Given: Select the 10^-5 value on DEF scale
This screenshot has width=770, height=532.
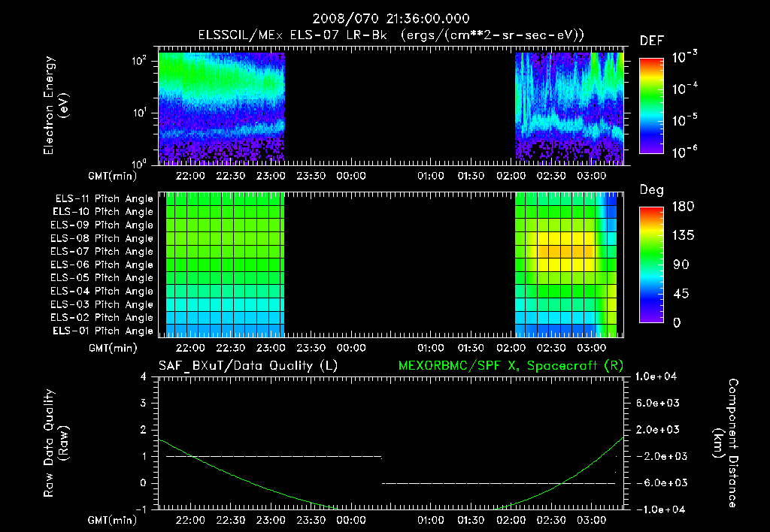Looking at the screenshot, I should click(x=685, y=119).
